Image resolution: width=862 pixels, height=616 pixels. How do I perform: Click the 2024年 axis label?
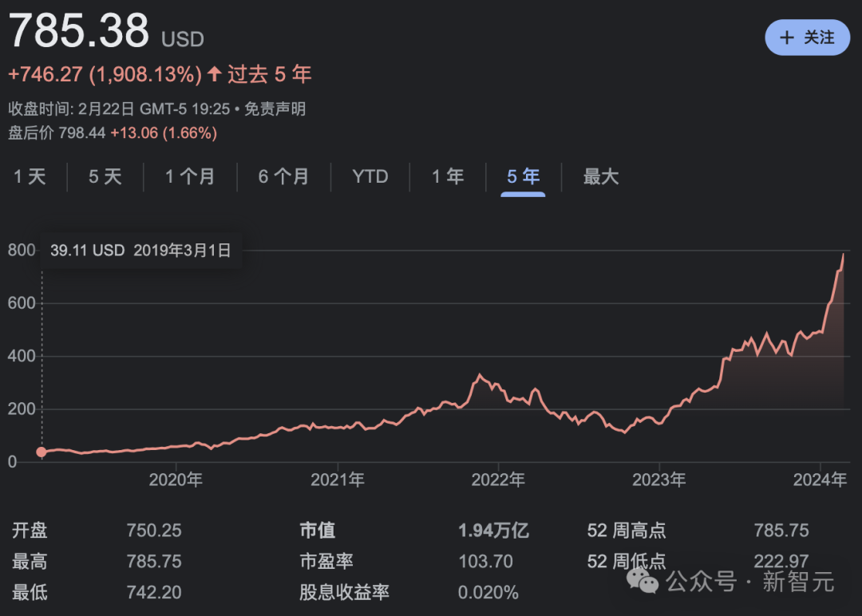click(x=820, y=480)
